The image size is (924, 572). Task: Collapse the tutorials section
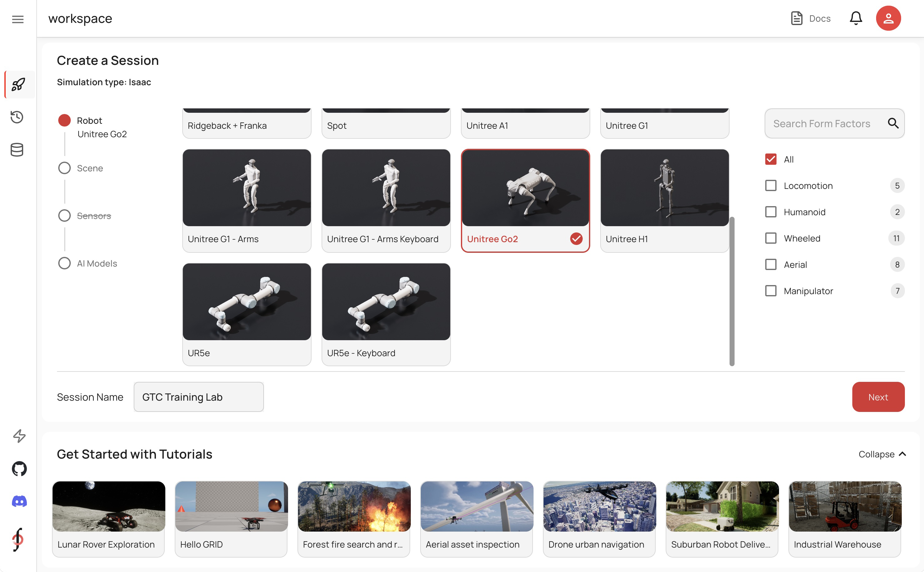tap(882, 454)
